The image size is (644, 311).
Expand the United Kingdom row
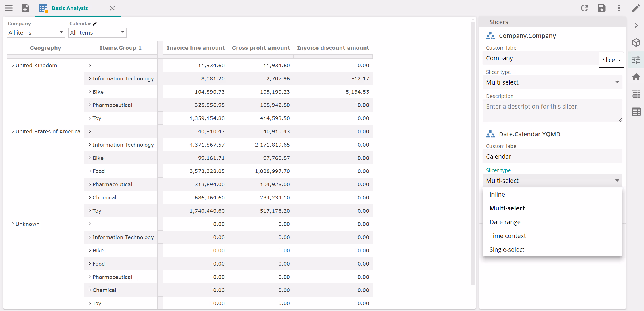click(12, 66)
